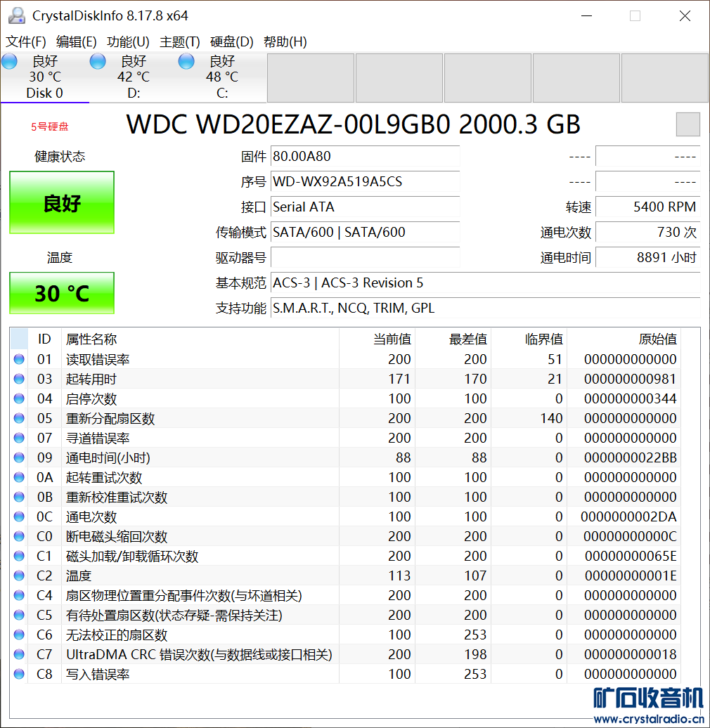Click status icon of row 0B 重新校准重试次数
Viewport: 710px width, 728px height.
click(x=19, y=497)
